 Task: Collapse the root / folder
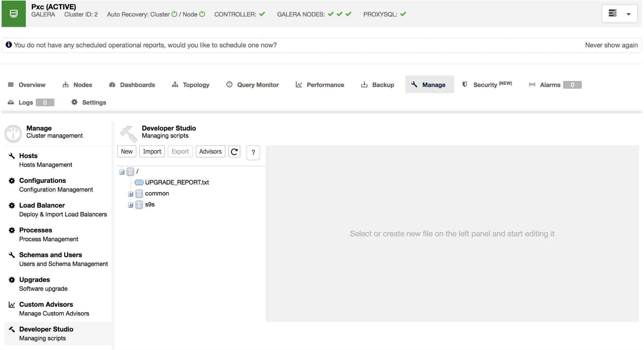point(122,172)
